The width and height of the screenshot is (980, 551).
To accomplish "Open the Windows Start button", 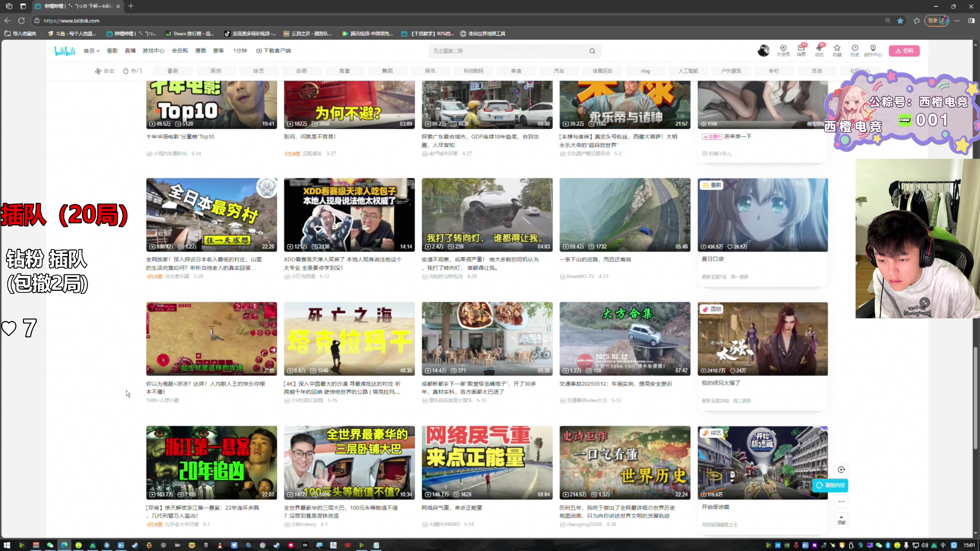I will click(7, 545).
